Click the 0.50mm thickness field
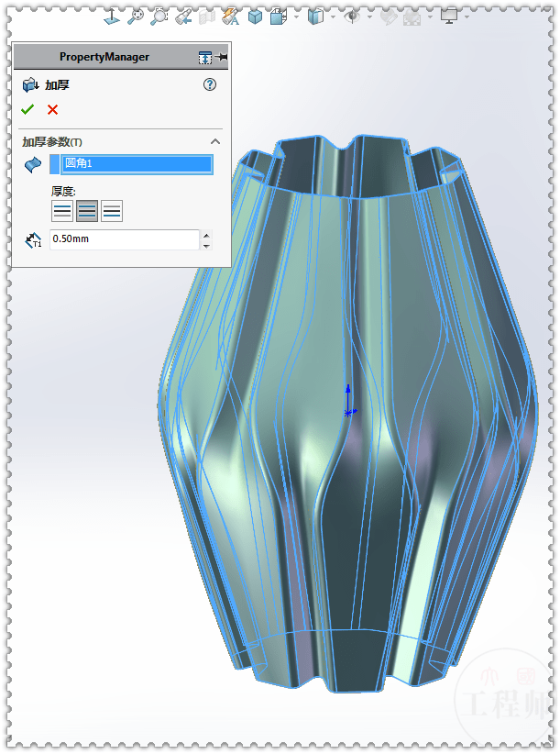The width and height of the screenshot is (560, 754). (x=125, y=239)
